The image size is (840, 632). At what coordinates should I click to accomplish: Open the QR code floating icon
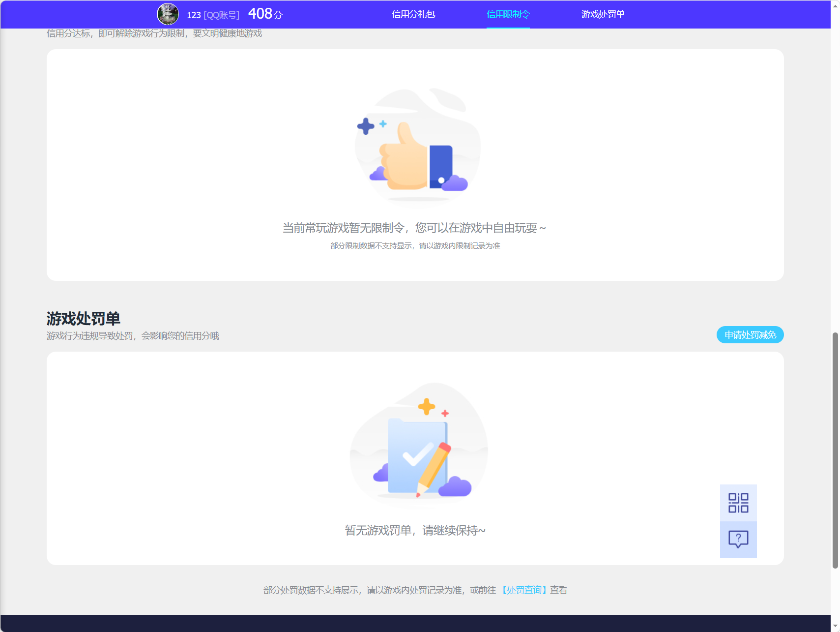coord(738,503)
